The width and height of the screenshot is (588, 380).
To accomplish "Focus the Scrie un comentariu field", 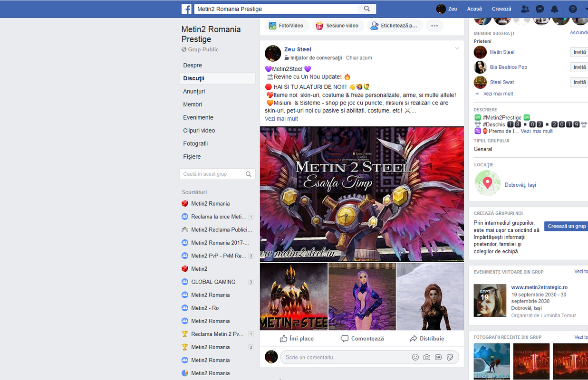I will tap(370, 357).
